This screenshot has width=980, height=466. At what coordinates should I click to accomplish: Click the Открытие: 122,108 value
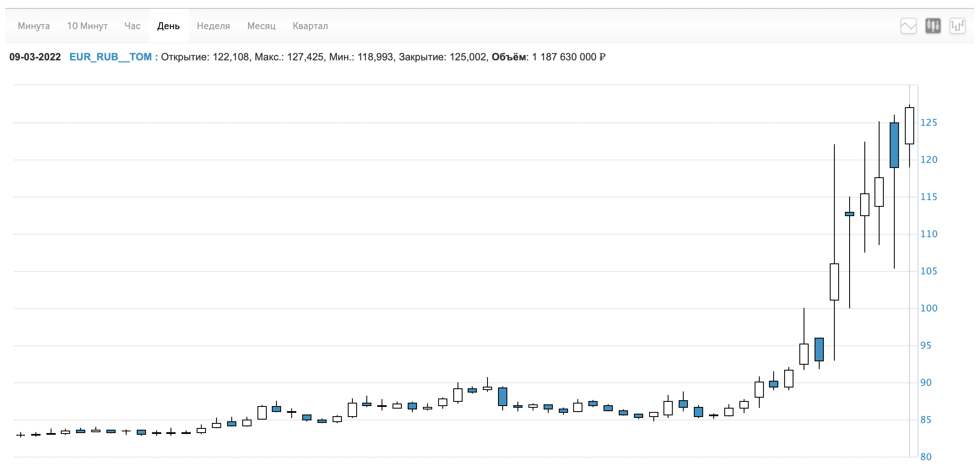(205, 57)
